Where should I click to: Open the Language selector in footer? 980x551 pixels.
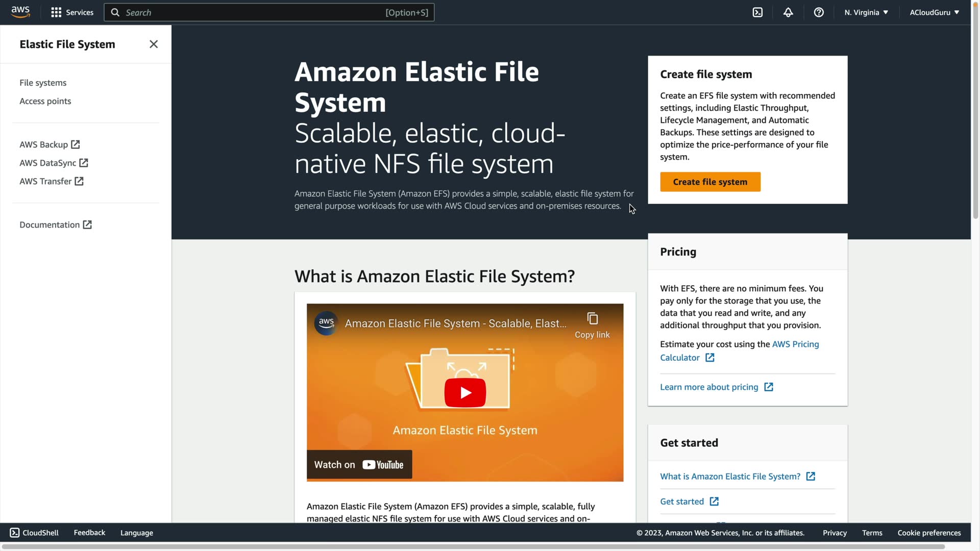[x=137, y=533]
